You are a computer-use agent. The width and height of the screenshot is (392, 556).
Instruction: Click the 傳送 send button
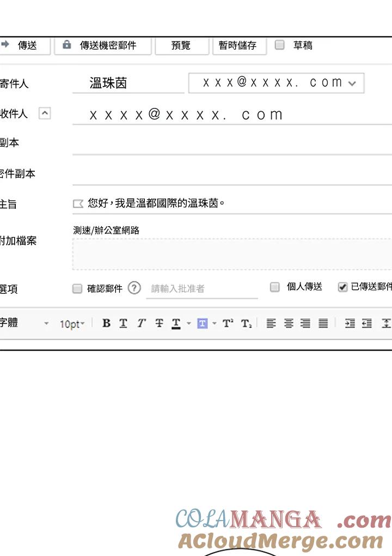point(24,45)
